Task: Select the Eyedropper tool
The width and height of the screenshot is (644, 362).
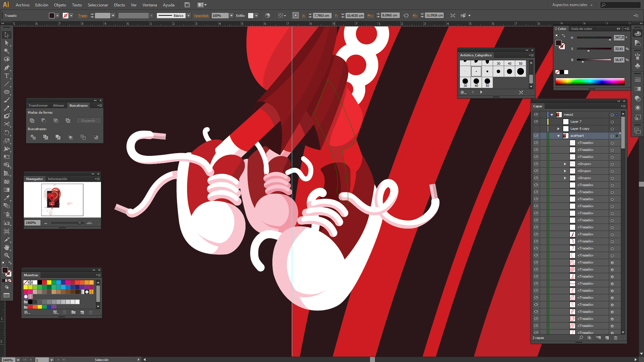Action: click(x=6, y=198)
